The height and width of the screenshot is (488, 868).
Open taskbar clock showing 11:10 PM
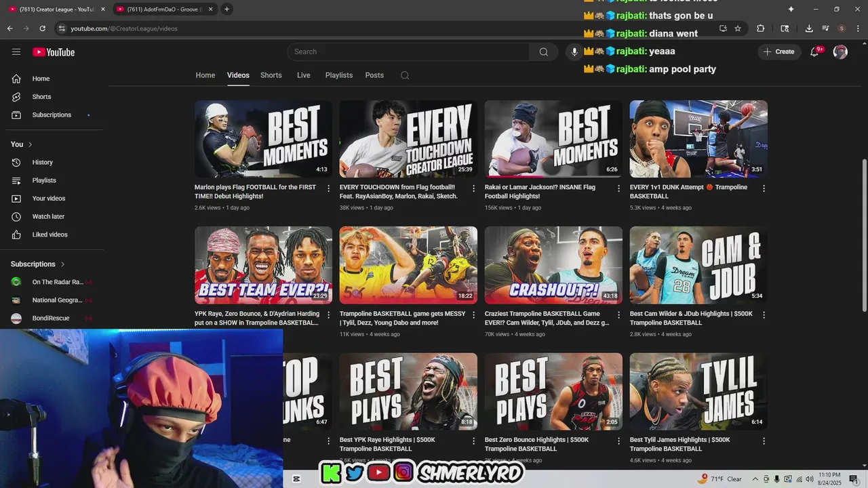tap(829, 479)
